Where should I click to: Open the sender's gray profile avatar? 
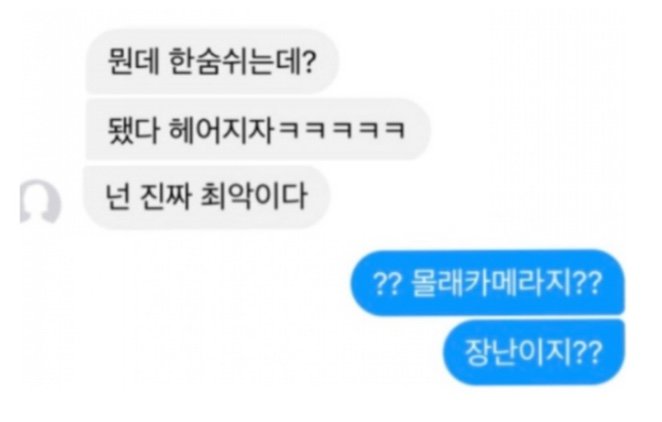point(41,201)
